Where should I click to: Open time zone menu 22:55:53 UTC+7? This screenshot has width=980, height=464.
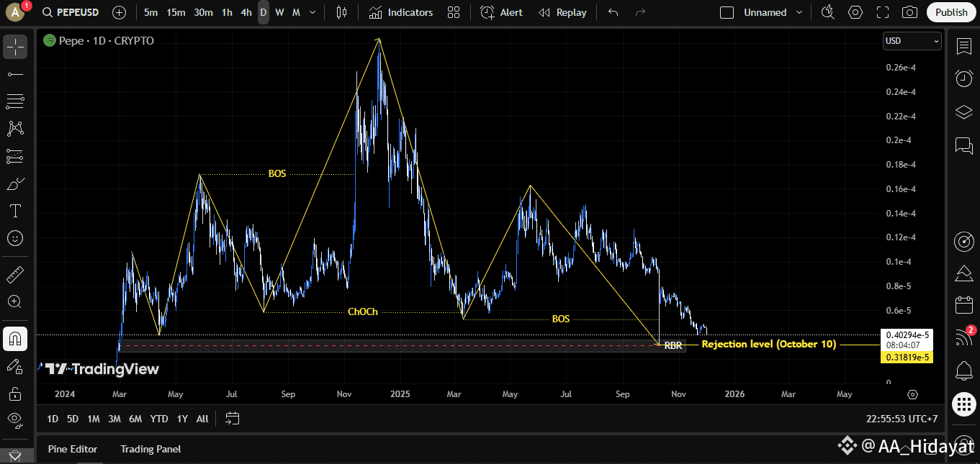pyautogui.click(x=902, y=419)
